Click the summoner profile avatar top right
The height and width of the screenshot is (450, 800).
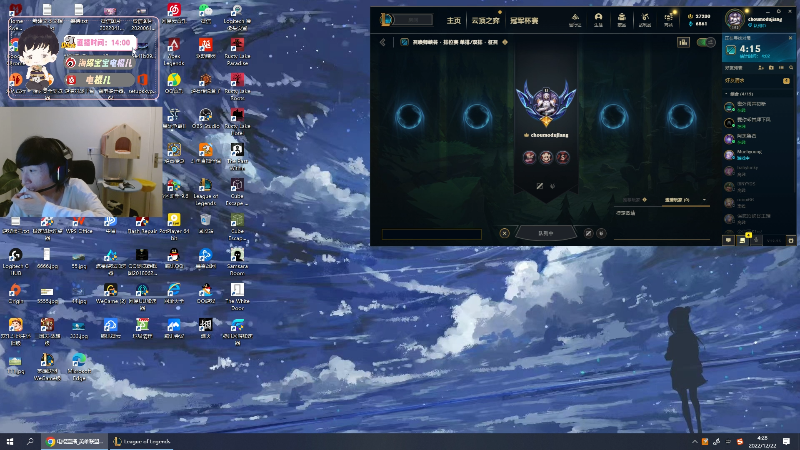tap(735, 19)
